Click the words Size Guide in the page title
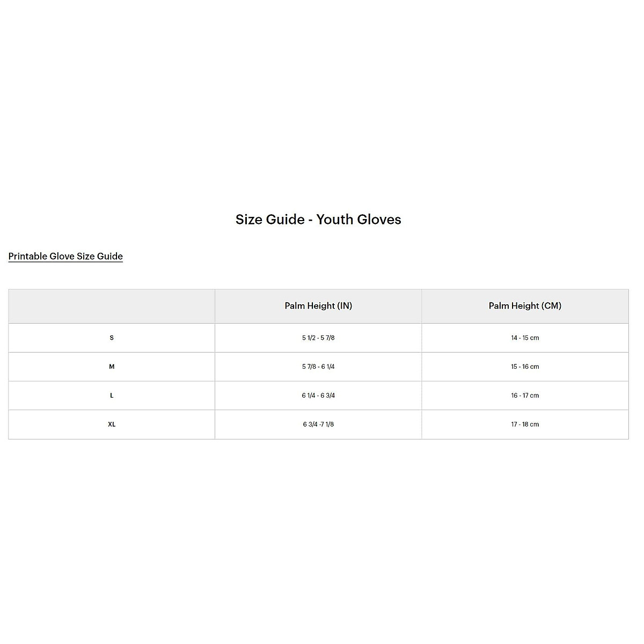The width and height of the screenshot is (644, 644). pos(270,219)
